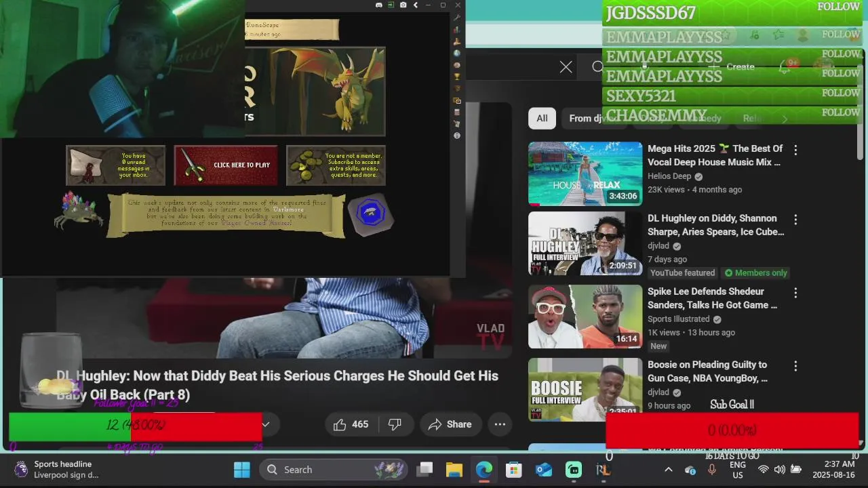Screen dimensions: 868x488
Task: Take screenshot with RuneLite camera icon
Action: pos(403,5)
